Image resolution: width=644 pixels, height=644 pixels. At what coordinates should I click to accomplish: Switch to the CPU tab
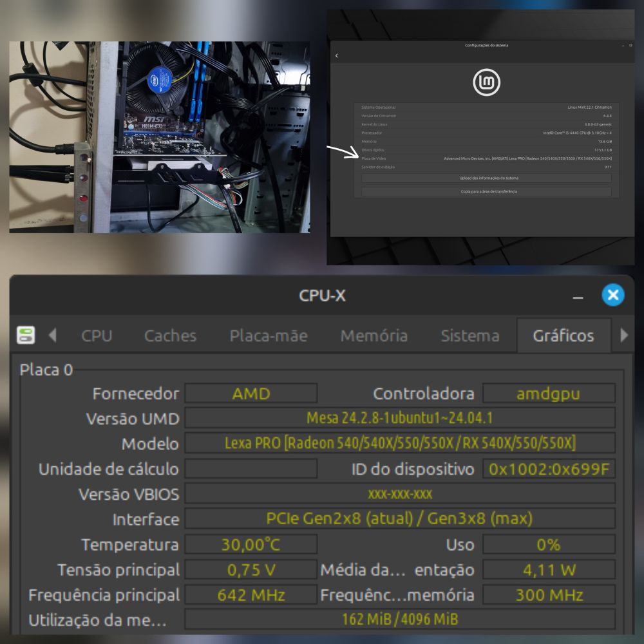(x=97, y=336)
